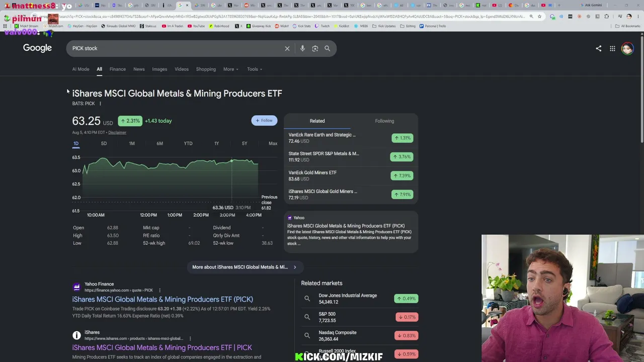The image size is (644, 362).
Task: Search for S&P 500 via magnifier icon
Action: [x=307, y=317]
